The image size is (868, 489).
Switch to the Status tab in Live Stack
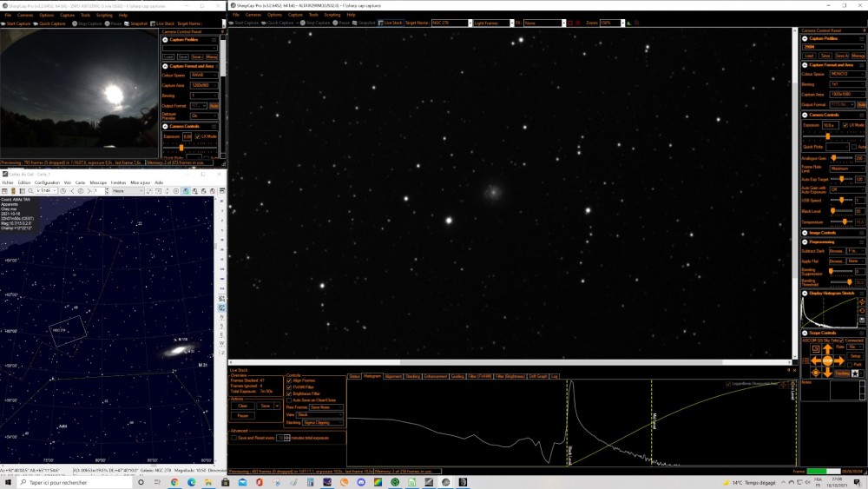354,376
